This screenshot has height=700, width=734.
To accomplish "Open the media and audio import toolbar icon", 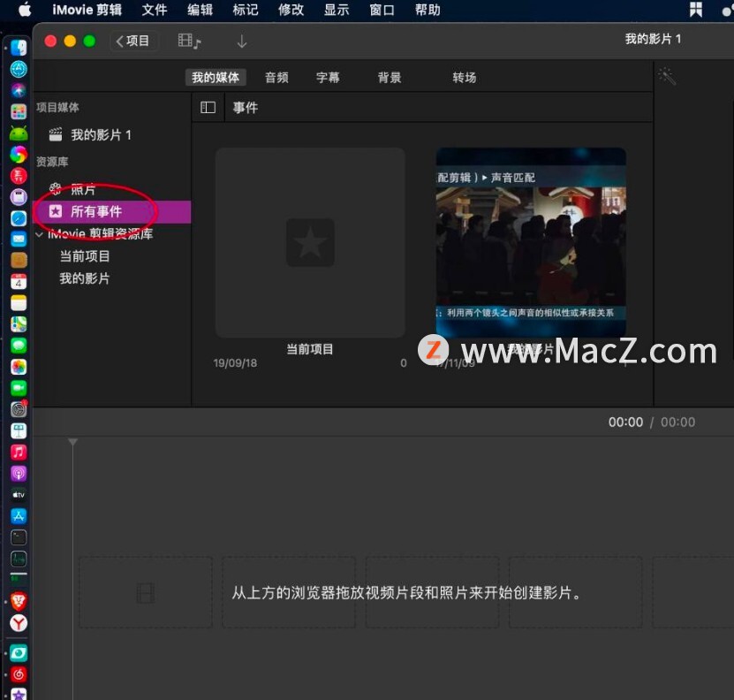I will pyautogui.click(x=189, y=42).
